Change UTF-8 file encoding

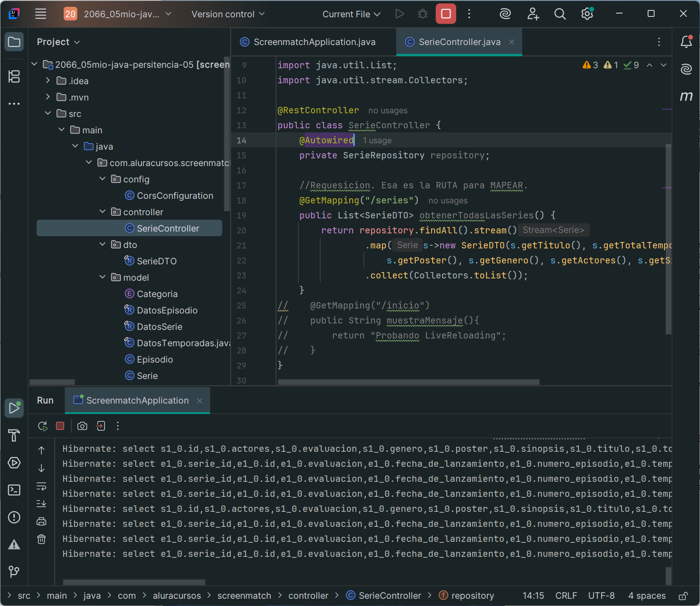tap(601, 596)
